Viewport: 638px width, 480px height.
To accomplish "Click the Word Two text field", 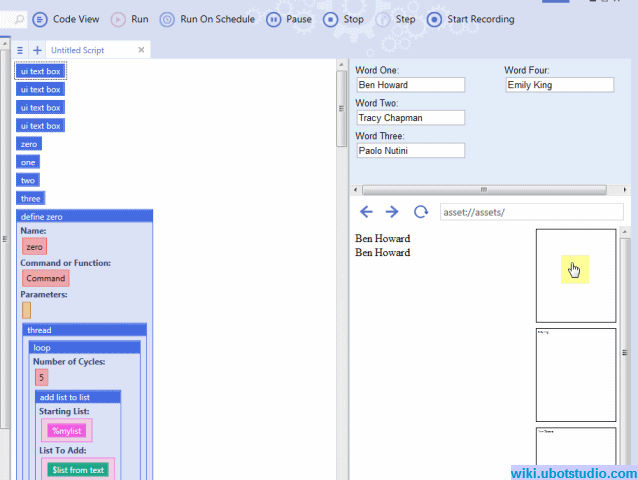I will click(x=411, y=118).
